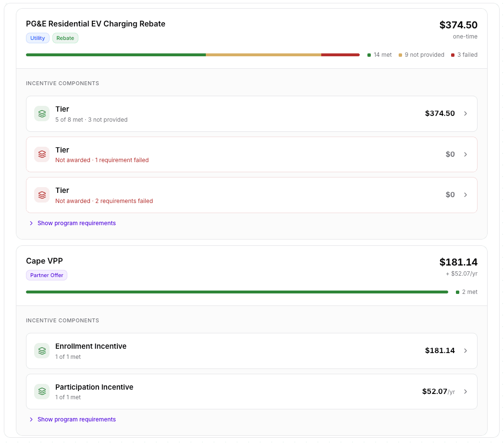504x444 pixels.
Task: Show program requirements for Cape VPP
Action: [73, 419]
